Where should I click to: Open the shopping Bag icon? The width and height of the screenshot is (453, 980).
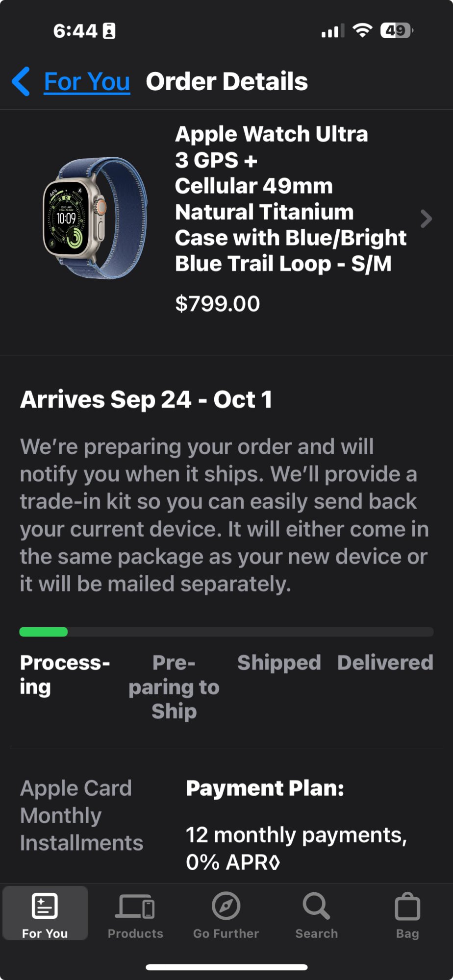[x=407, y=907]
